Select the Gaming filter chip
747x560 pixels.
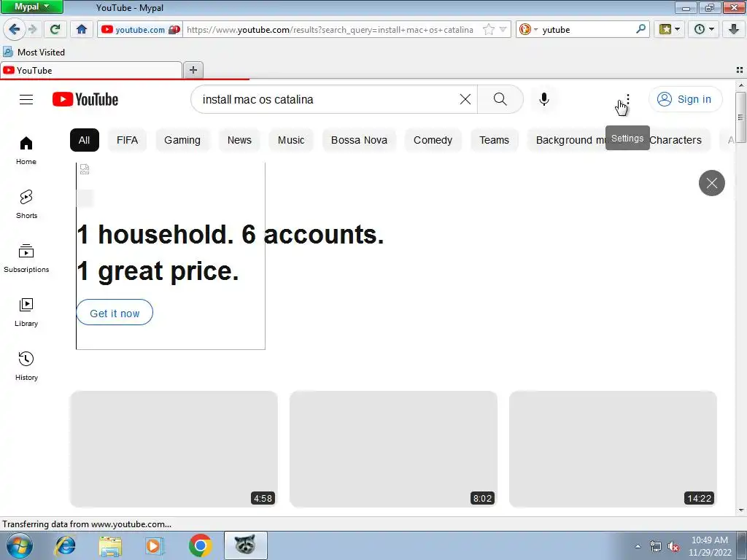click(182, 140)
